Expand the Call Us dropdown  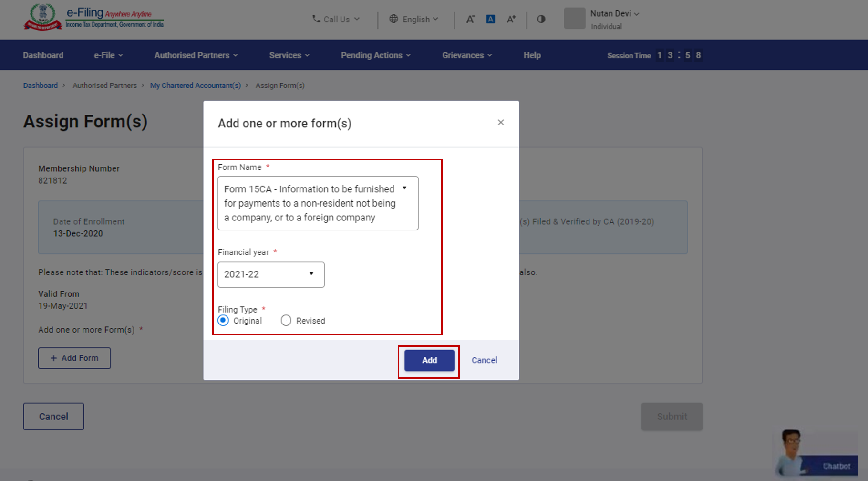pos(336,19)
